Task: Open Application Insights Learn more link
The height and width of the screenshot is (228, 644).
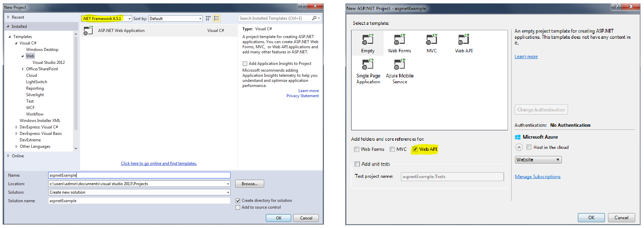Action: click(x=309, y=91)
